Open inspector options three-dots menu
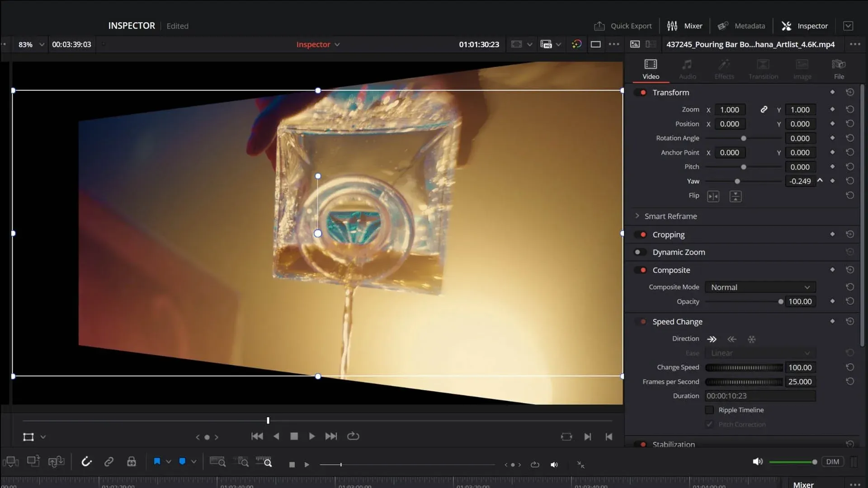Screen dimensions: 868x488 [855, 44]
